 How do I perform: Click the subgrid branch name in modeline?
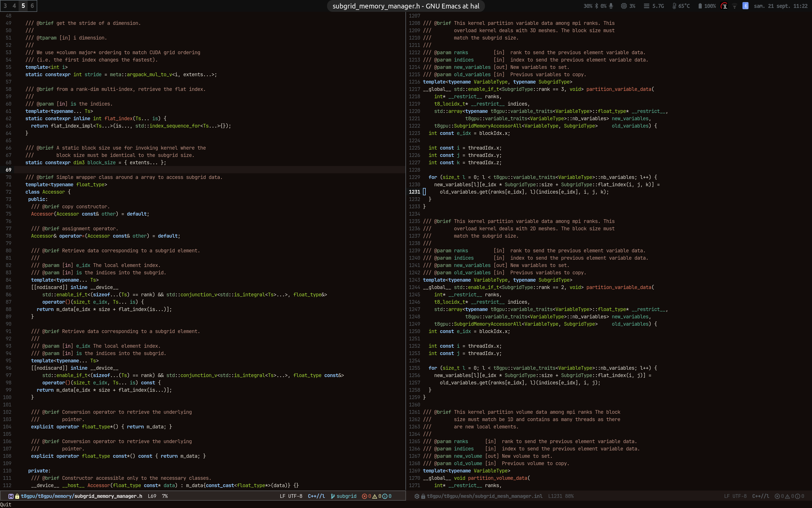click(346, 496)
